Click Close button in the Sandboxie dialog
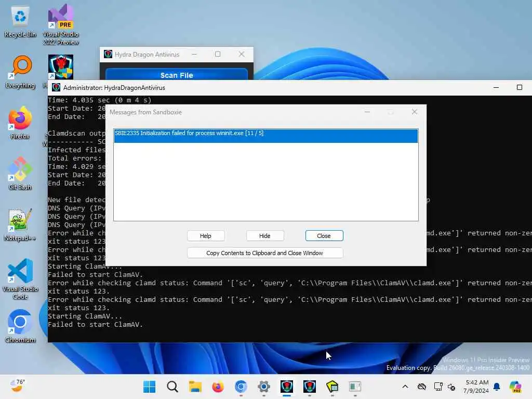Screen dimensions: 532x399 [324, 236]
